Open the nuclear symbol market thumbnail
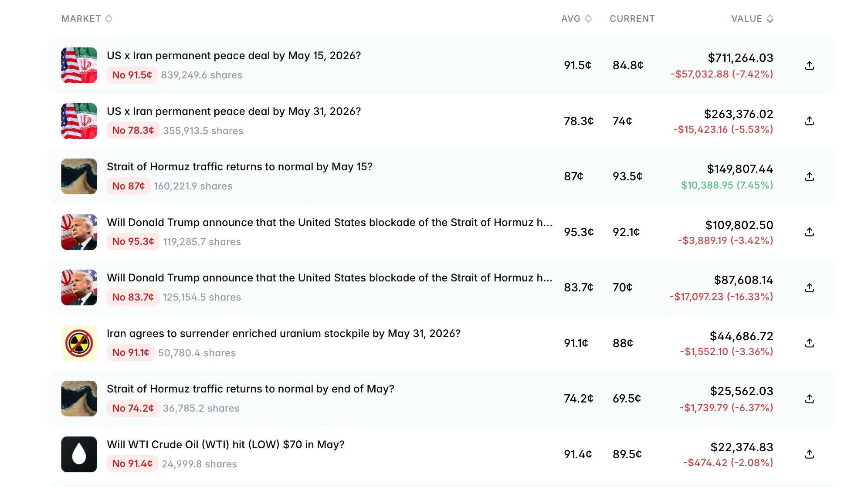The width and height of the screenshot is (868, 487). click(x=79, y=343)
